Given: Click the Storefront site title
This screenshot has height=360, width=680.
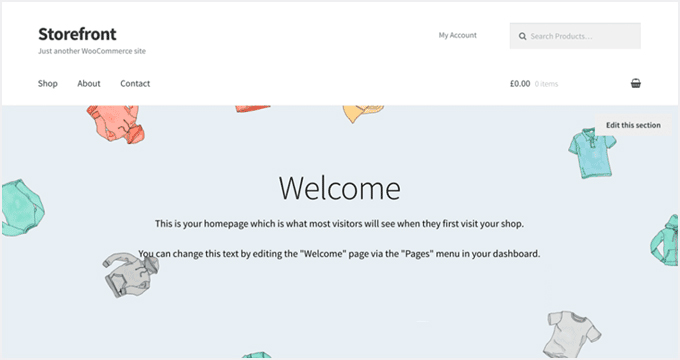Looking at the screenshot, I should click(x=77, y=34).
